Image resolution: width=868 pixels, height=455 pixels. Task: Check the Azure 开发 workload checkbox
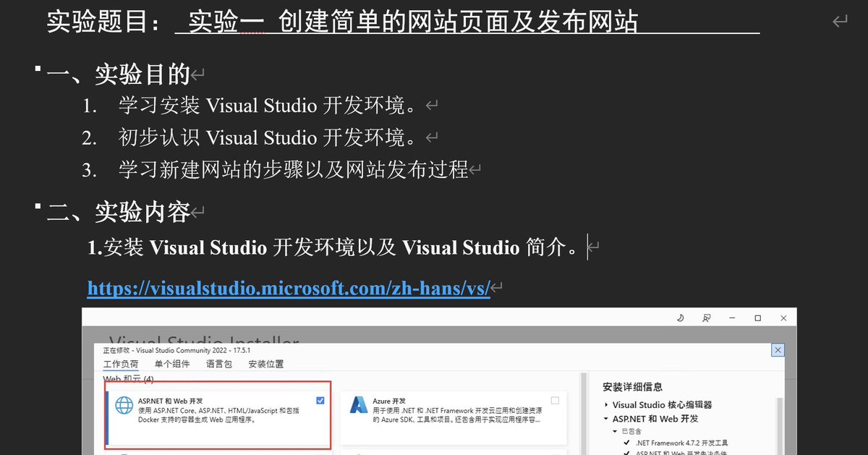(555, 401)
